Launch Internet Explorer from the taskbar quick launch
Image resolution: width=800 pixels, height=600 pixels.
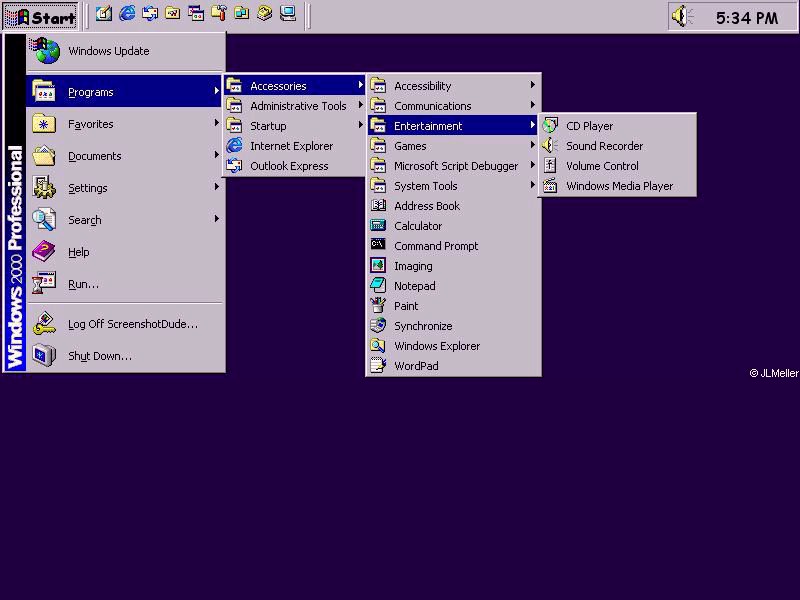click(x=127, y=14)
